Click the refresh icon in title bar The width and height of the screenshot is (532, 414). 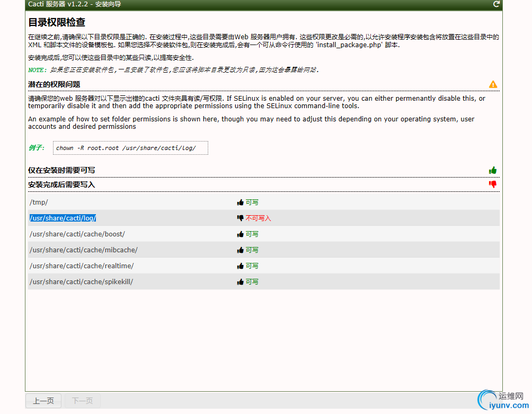[x=496, y=4]
